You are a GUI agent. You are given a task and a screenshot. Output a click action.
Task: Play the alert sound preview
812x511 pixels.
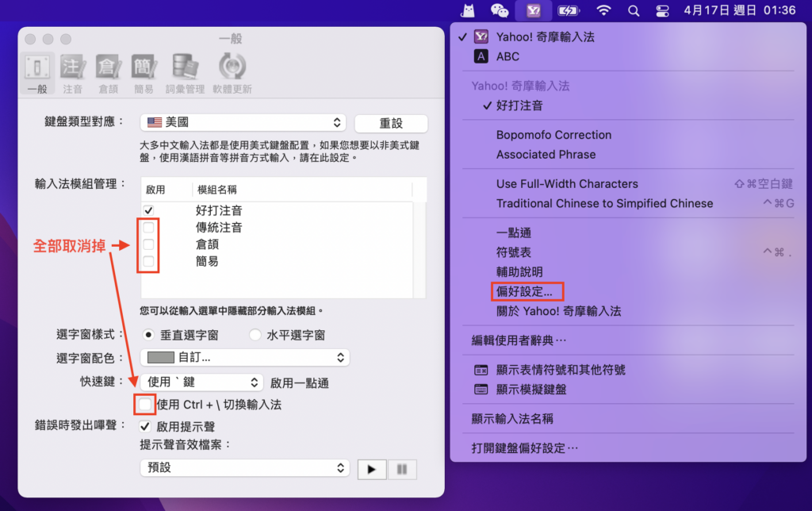[372, 469]
